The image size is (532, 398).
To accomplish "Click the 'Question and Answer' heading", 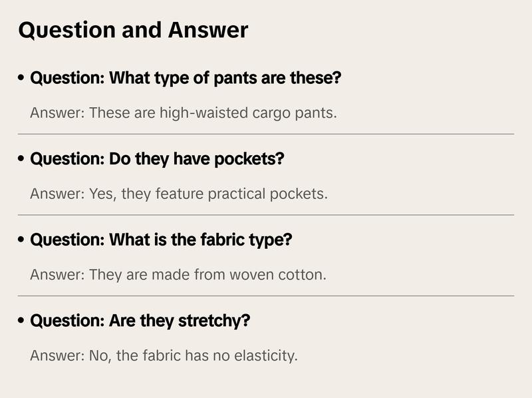I will click(x=133, y=30).
